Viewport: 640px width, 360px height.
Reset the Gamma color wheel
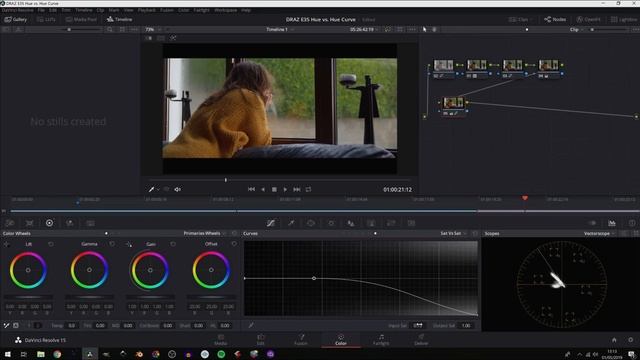pyautogui.click(x=112, y=244)
